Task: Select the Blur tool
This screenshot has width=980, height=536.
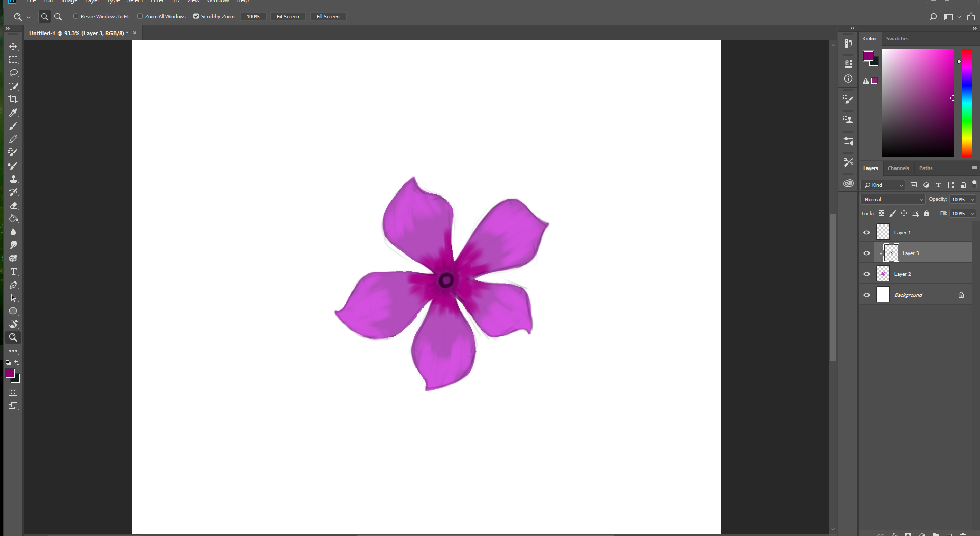Action: (13, 232)
